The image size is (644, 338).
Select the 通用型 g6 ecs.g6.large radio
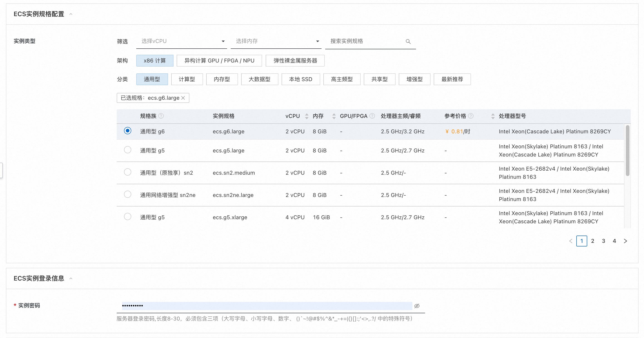pos(127,131)
